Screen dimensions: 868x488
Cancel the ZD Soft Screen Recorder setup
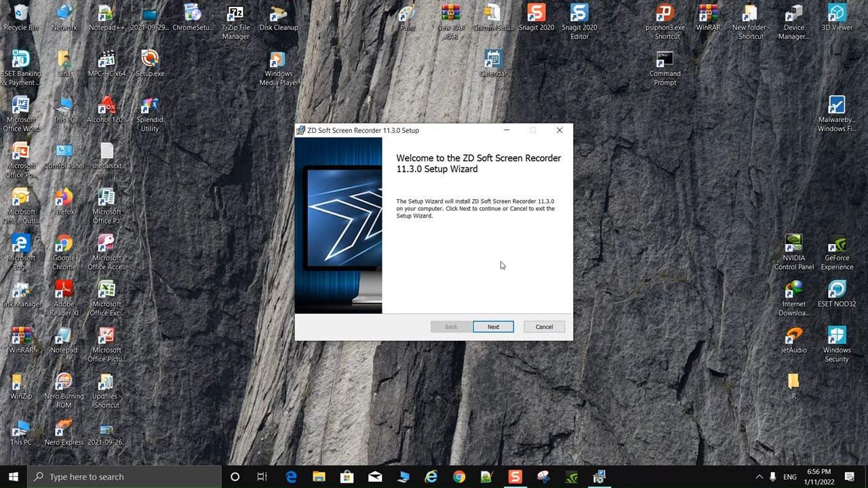[544, 327]
